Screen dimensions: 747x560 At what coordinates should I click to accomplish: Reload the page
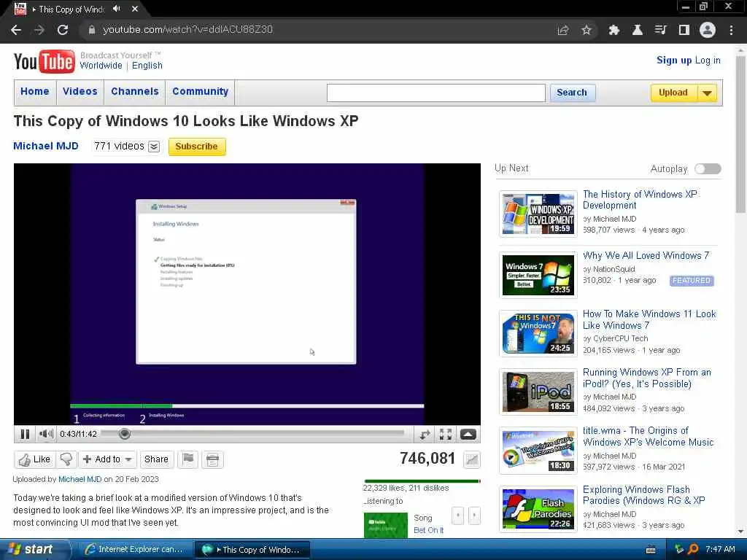pyautogui.click(x=63, y=30)
